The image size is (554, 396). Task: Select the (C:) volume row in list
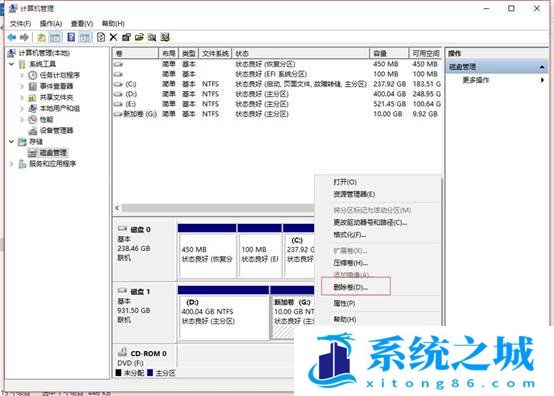[277, 84]
